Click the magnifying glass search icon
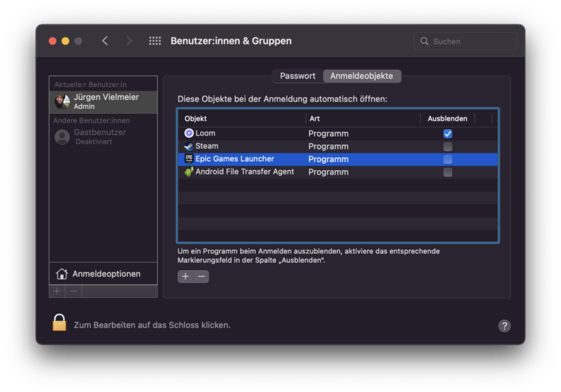 tap(424, 41)
